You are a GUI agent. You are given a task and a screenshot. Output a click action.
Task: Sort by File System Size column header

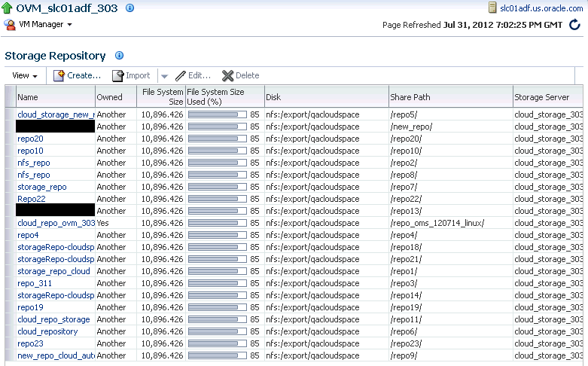(x=161, y=96)
